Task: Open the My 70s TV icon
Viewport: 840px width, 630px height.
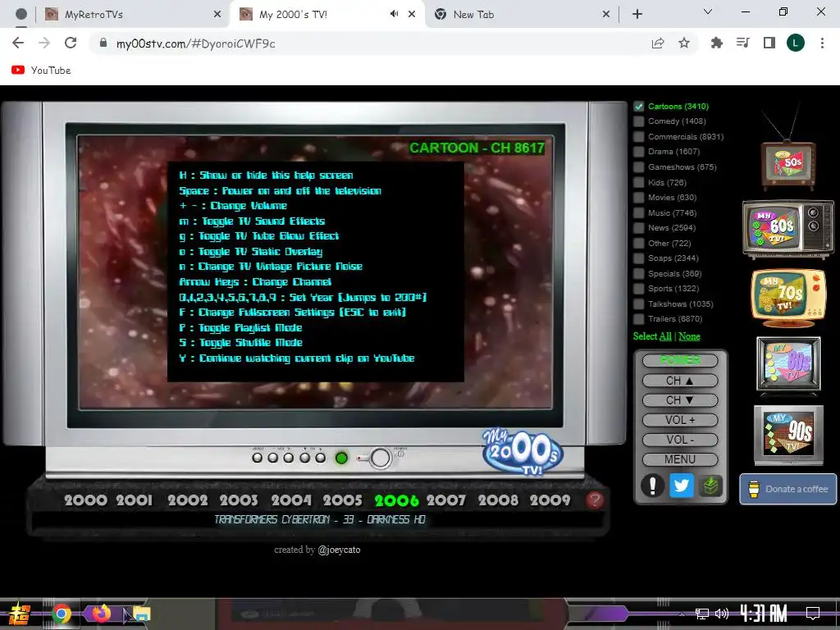Action: pyautogui.click(x=788, y=297)
